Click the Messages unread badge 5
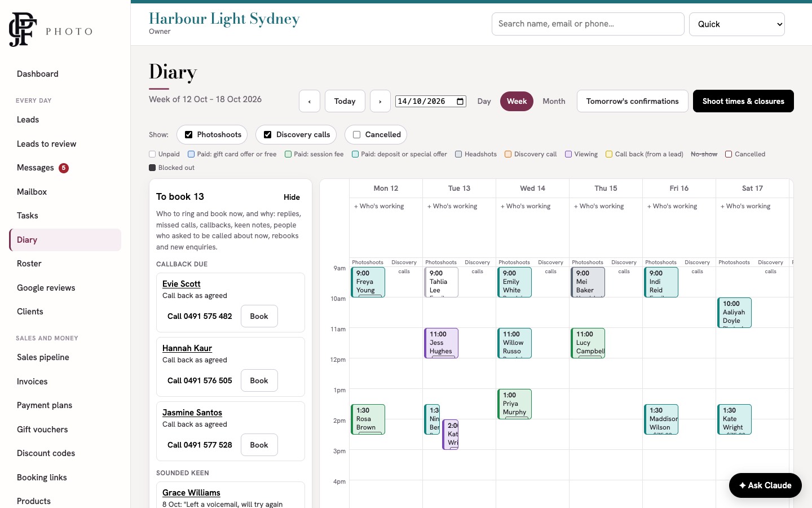 [x=64, y=168]
